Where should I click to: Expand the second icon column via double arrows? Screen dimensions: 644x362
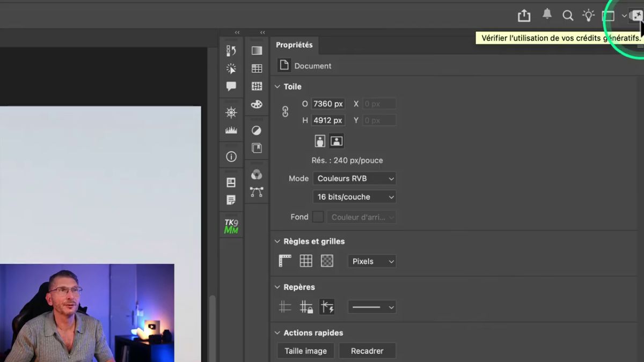(262, 33)
